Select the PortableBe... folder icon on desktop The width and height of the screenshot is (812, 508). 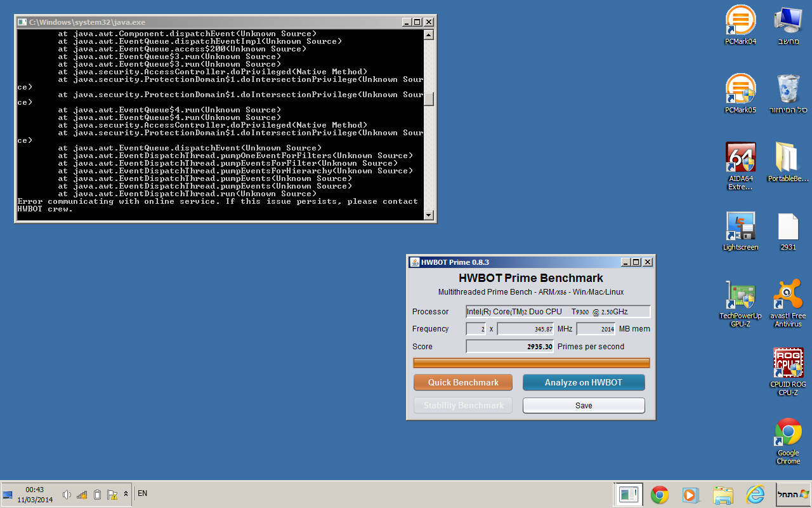788,163
